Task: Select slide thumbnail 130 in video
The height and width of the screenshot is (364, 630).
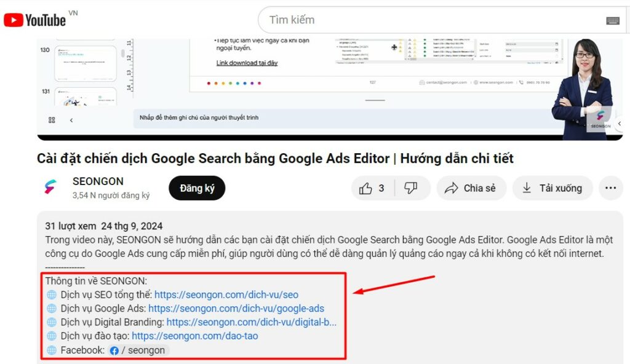Action: [x=85, y=63]
